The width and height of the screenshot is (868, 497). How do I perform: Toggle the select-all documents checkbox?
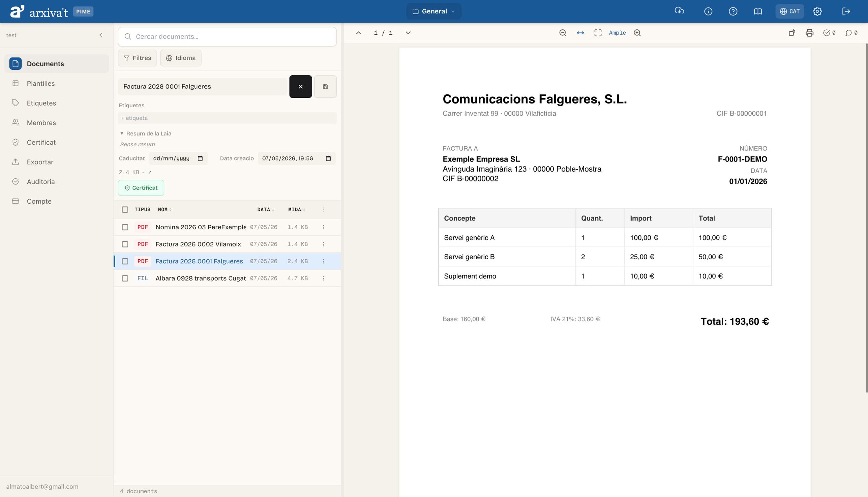click(x=125, y=210)
